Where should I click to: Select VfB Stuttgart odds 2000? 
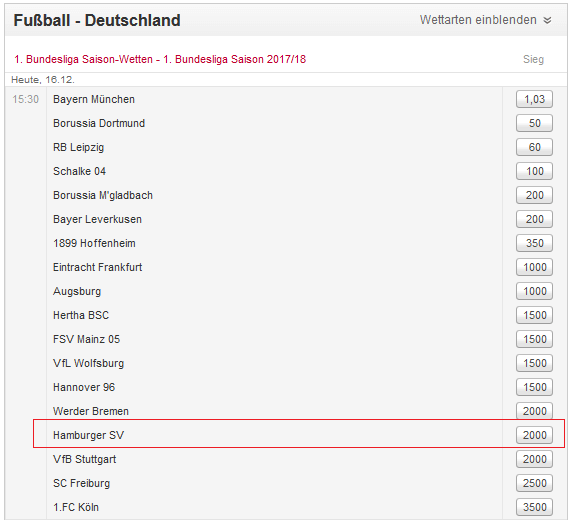[x=534, y=459]
